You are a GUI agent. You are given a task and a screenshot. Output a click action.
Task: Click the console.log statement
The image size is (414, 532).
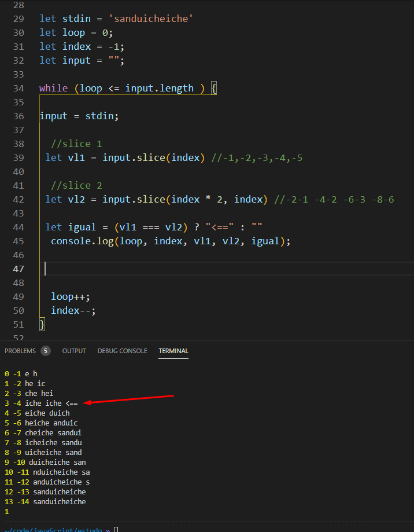click(x=171, y=241)
